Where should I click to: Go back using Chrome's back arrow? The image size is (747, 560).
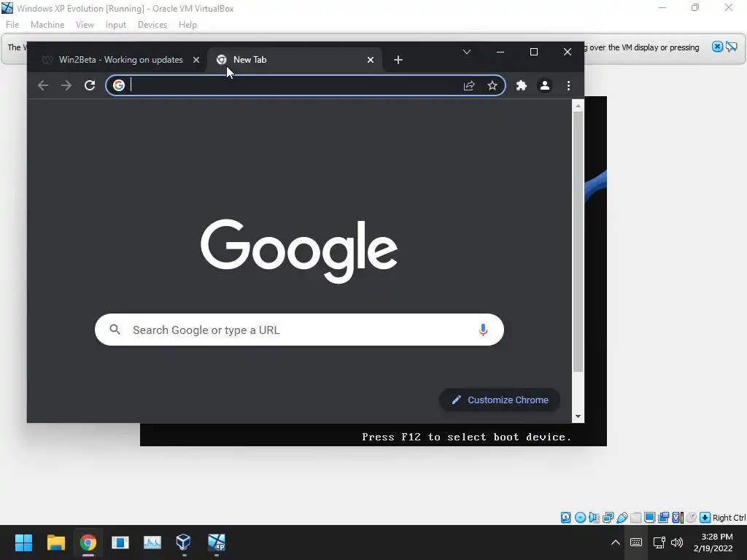point(43,85)
